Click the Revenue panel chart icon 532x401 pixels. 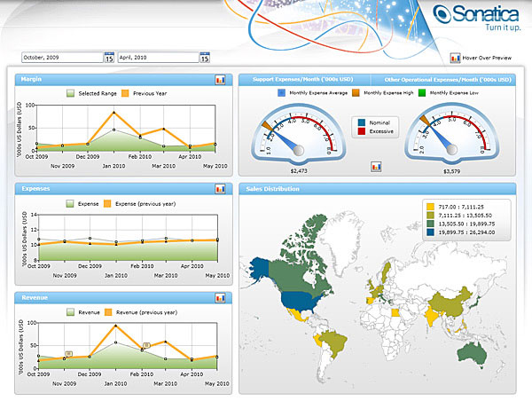[220, 299]
